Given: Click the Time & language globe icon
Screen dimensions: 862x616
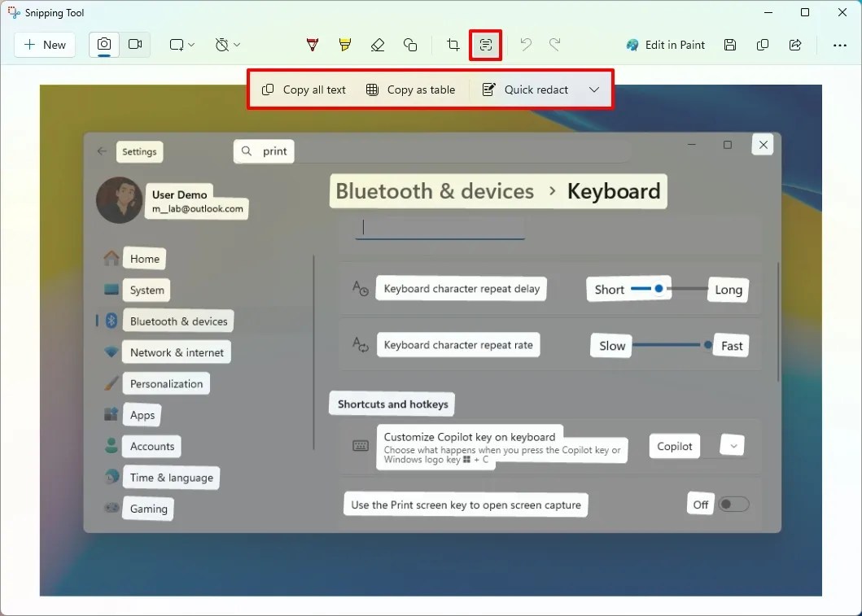Looking at the screenshot, I should point(112,476).
